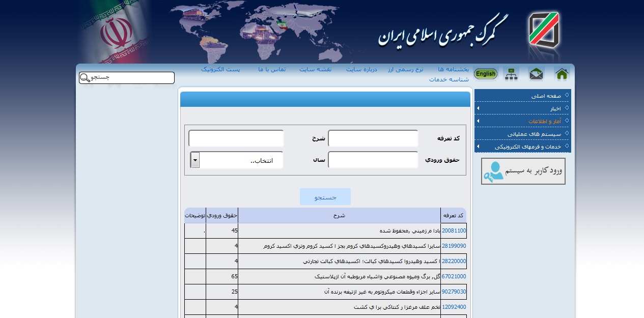The image size is (644, 318).
Task: Click the تماس با ما navigation item
Action: [x=273, y=70]
